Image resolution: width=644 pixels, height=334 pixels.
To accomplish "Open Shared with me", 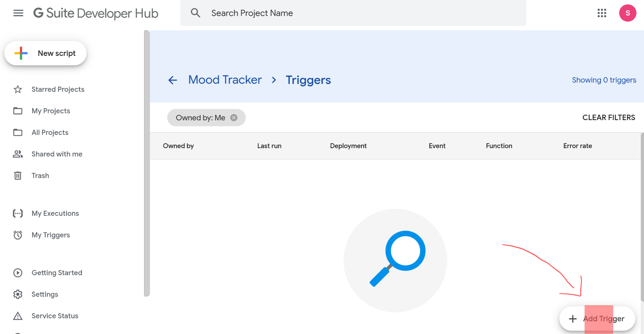I will tap(57, 154).
